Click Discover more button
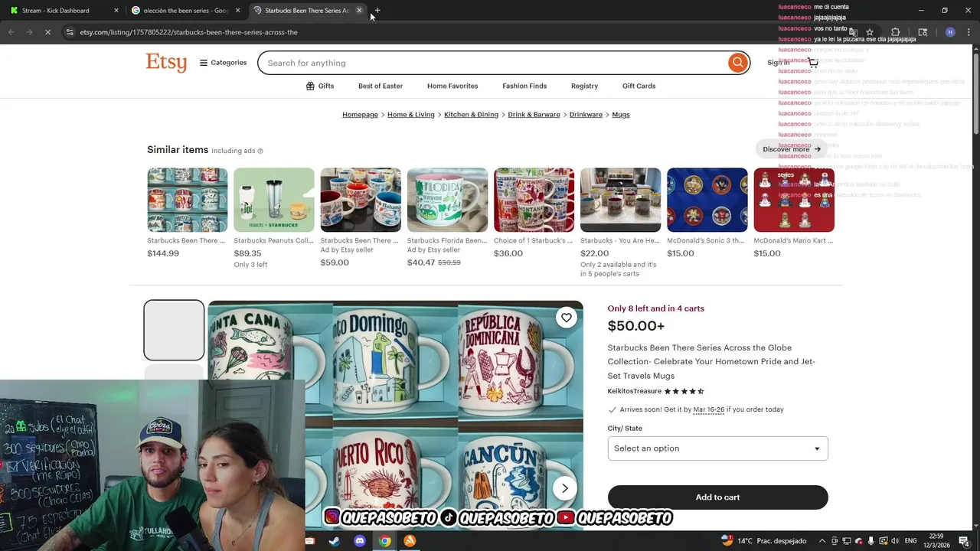Screen dimensions: 980x551 pyautogui.click(x=792, y=149)
